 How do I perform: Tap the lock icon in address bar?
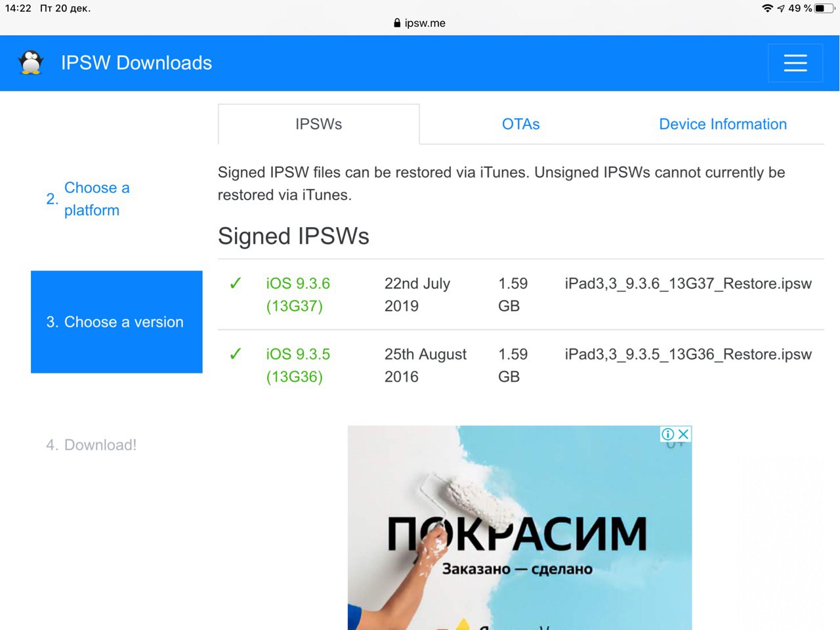click(x=397, y=23)
